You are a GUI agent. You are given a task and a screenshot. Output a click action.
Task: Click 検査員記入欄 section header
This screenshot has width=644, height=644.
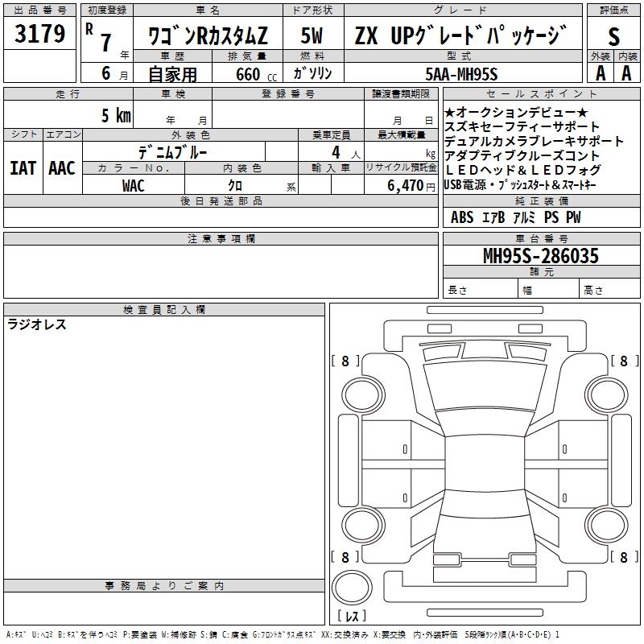(x=164, y=310)
